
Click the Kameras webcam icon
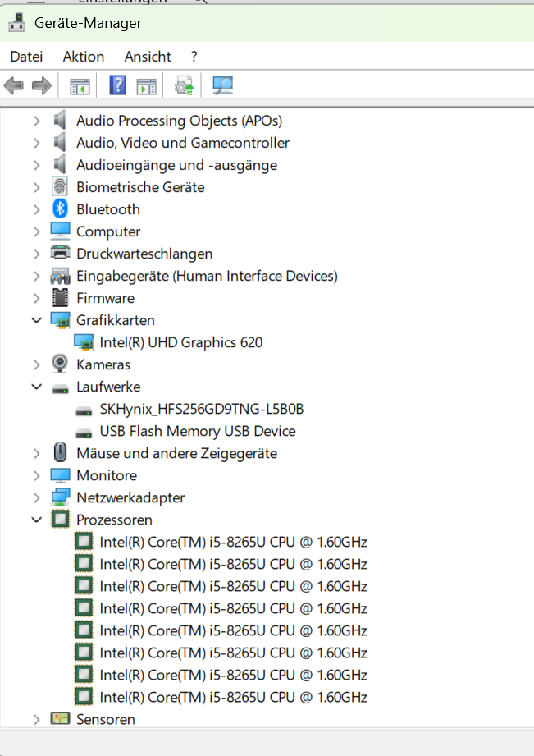click(60, 364)
